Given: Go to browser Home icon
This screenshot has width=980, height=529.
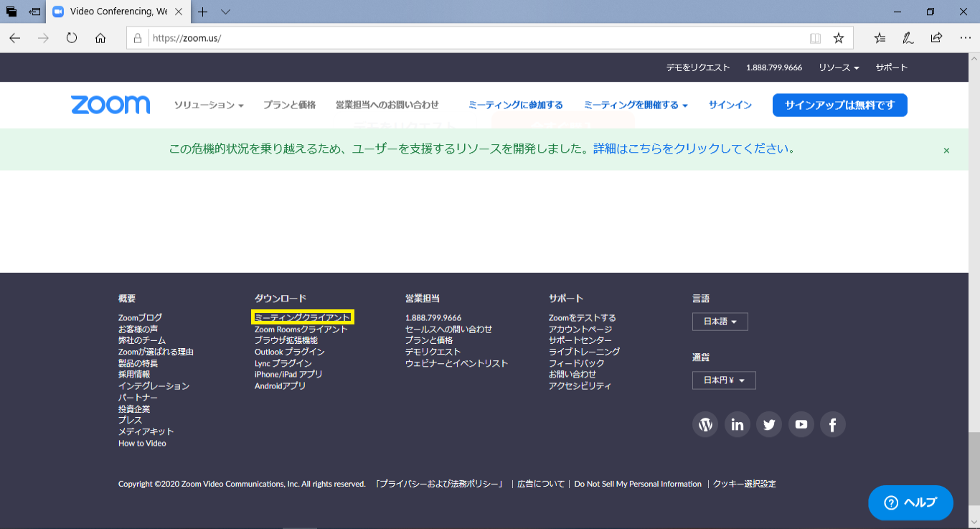Looking at the screenshot, I should point(100,38).
